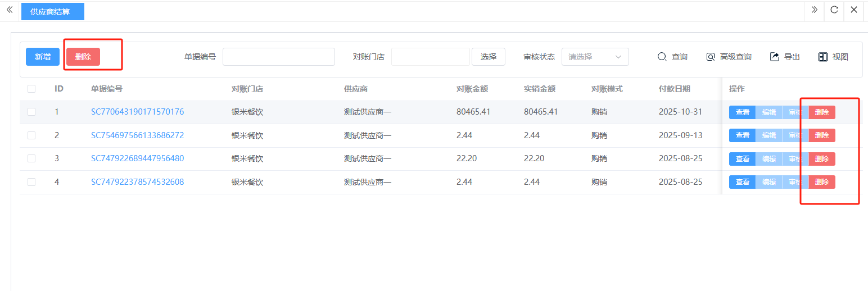The image size is (868, 291).
Task: Open 高级查询 advanced query icon
Action: 711,57
